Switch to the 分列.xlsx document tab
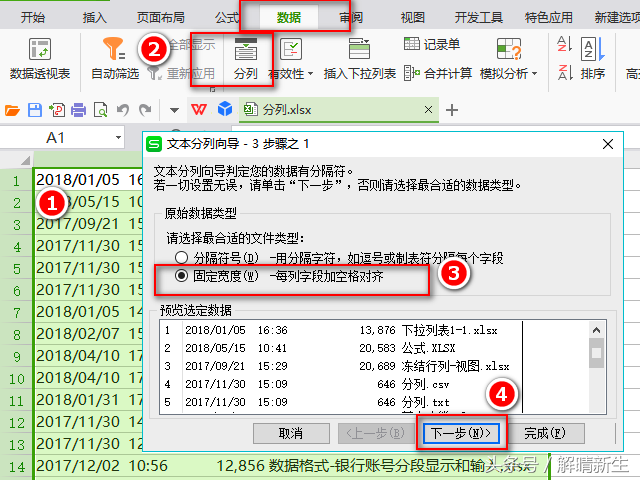This screenshot has height=480, width=640. tap(338, 109)
